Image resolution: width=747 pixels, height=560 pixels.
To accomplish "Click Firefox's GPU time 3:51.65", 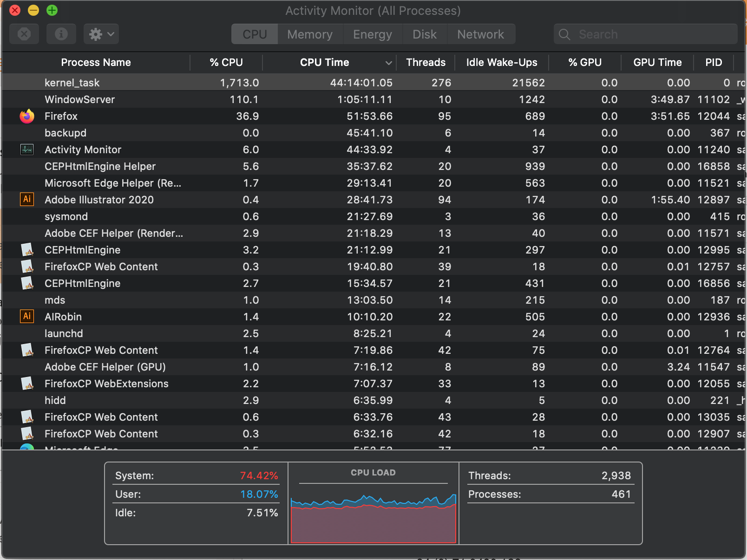I will 670,116.
